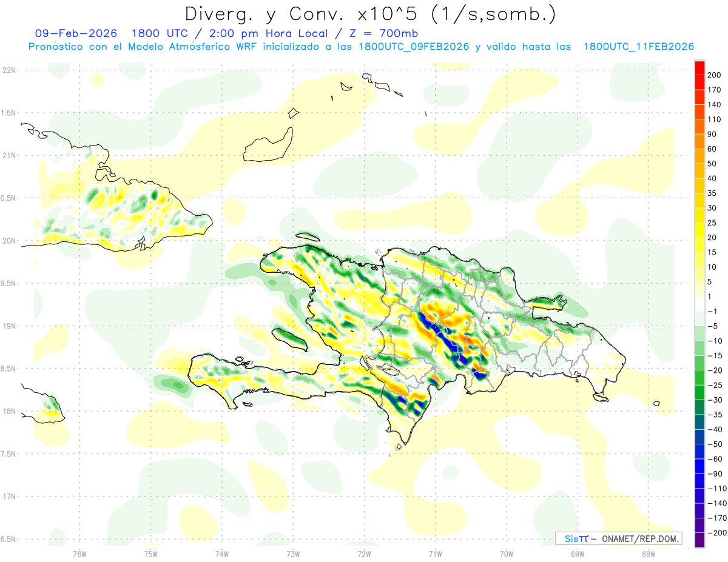Pick the top red colorbar segment above 200
The height and width of the screenshot is (562, 728).
pyautogui.click(x=699, y=68)
